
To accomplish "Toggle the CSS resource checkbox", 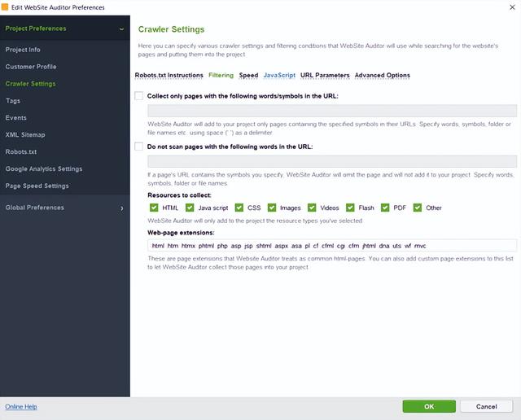I will pos(239,208).
